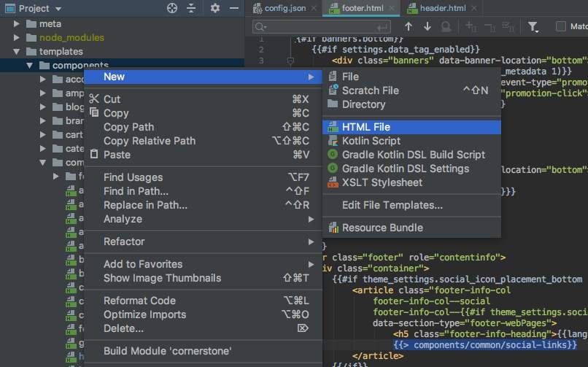Click Replace in Path...
Viewport: 588px width, 367px height.
[203, 205]
